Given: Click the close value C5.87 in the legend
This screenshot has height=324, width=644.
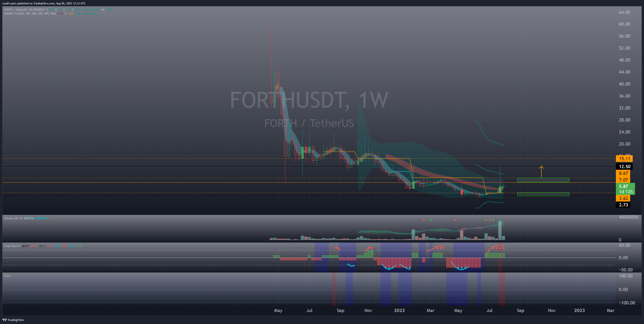Looking at the screenshot, I should pyautogui.click(x=76, y=9).
